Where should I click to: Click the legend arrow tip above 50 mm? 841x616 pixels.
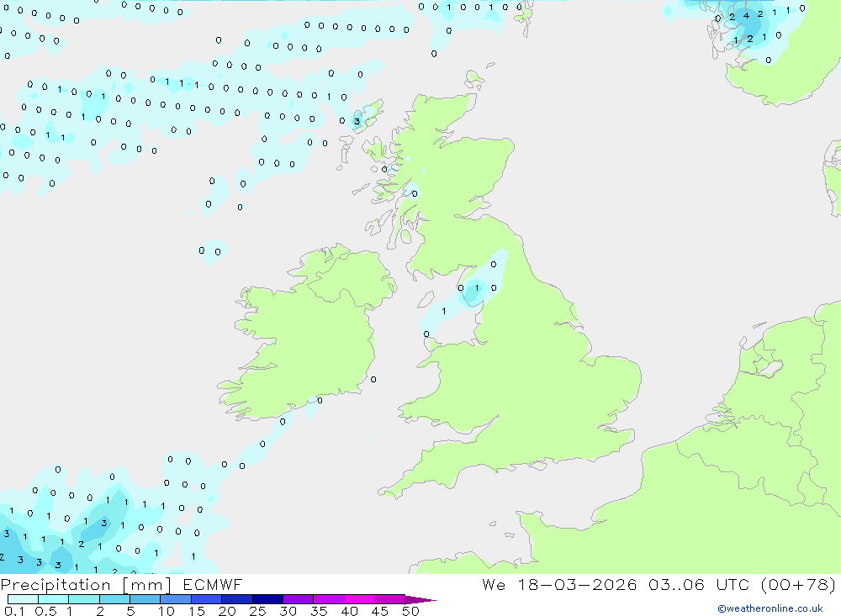pyautogui.click(x=420, y=600)
